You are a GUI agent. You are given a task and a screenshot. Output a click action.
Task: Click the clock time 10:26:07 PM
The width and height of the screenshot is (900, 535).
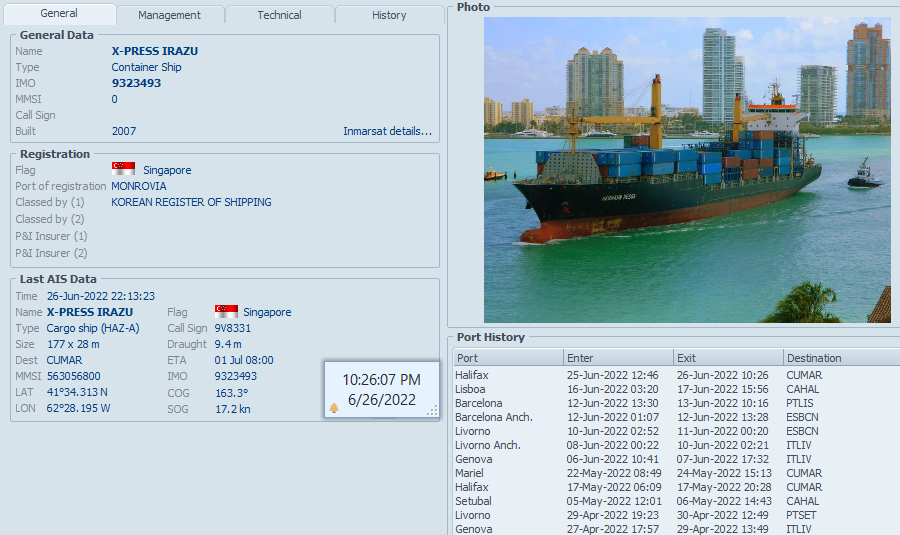pyautogui.click(x=382, y=380)
